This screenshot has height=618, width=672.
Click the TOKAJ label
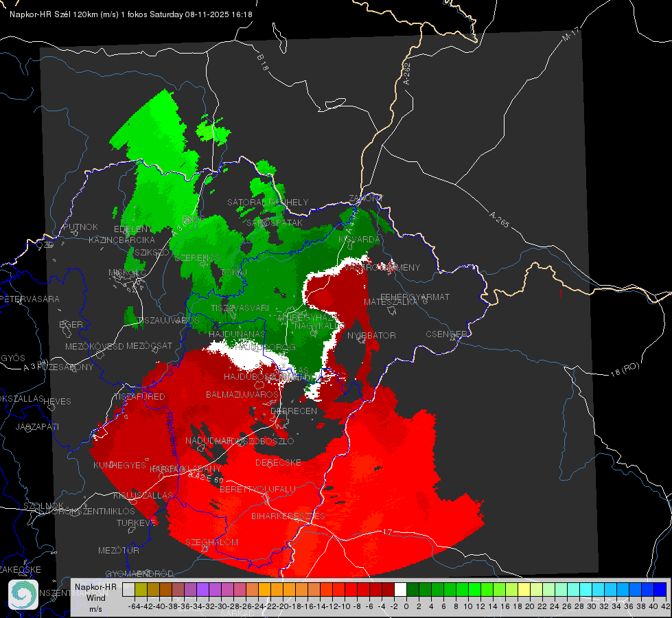[233, 273]
